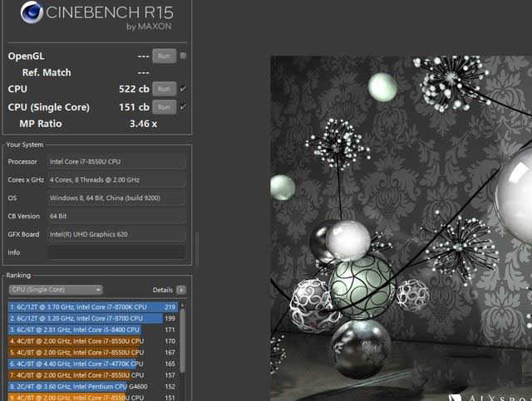The image size is (532, 401).
Task: Select ranking row 6 Intel Core i7-4770K
Action: [92, 364]
